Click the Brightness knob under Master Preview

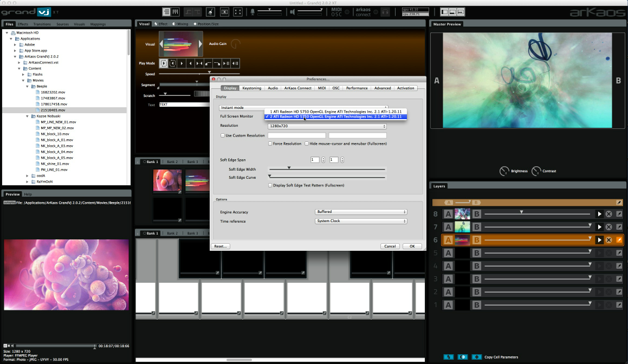[504, 171]
